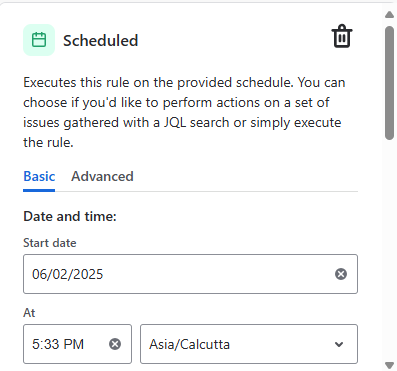Expand the timezone list using the chevron arrow

click(x=339, y=344)
